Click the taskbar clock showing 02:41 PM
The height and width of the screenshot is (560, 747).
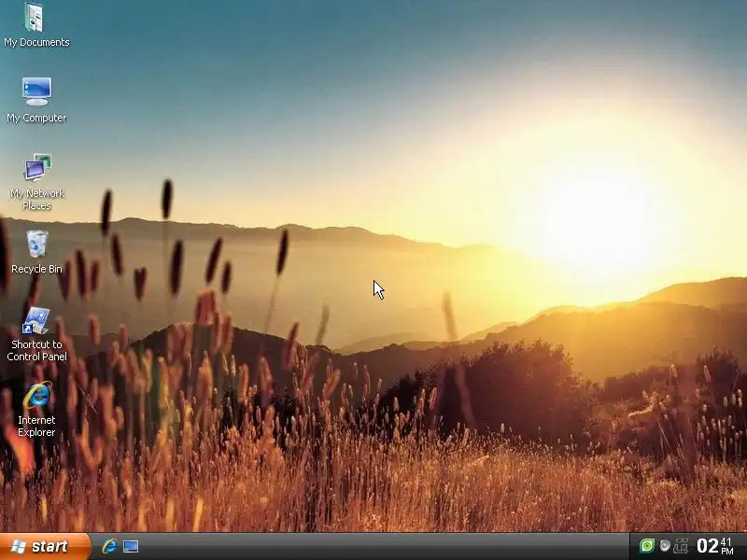tap(715, 546)
